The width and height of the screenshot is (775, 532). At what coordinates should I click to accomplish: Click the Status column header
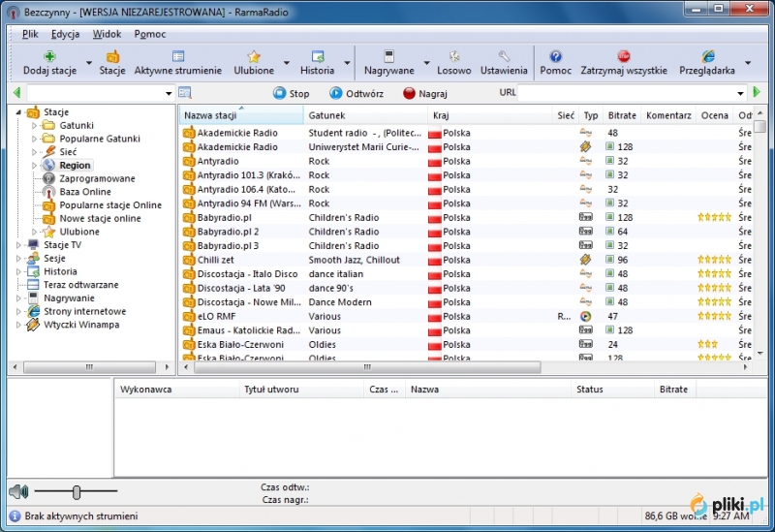(x=612, y=390)
